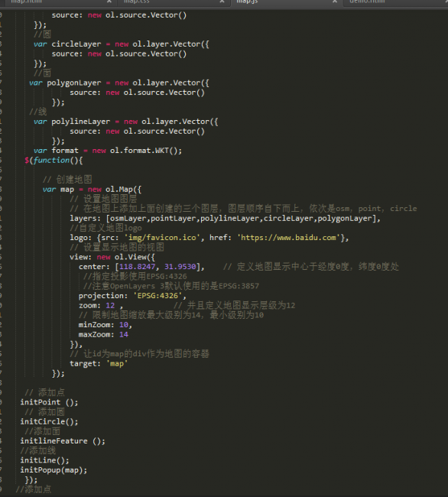448x497 pixels.
Task: Click the '// 添加圆' comment
Action: (x=44, y=412)
